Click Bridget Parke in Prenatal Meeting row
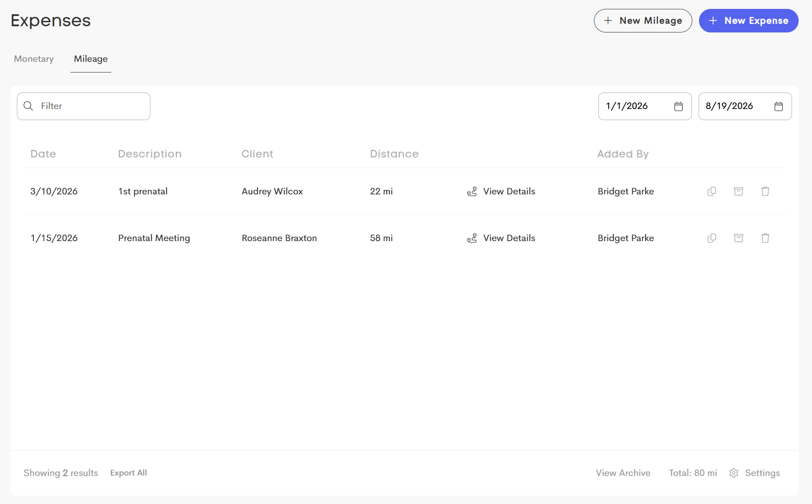812x504 pixels. pos(626,238)
